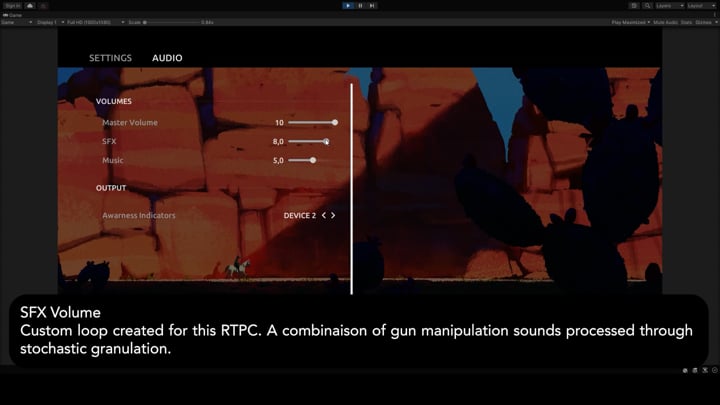The height and width of the screenshot is (405, 720).
Task: Pause the game with the Pause button
Action: point(360,6)
